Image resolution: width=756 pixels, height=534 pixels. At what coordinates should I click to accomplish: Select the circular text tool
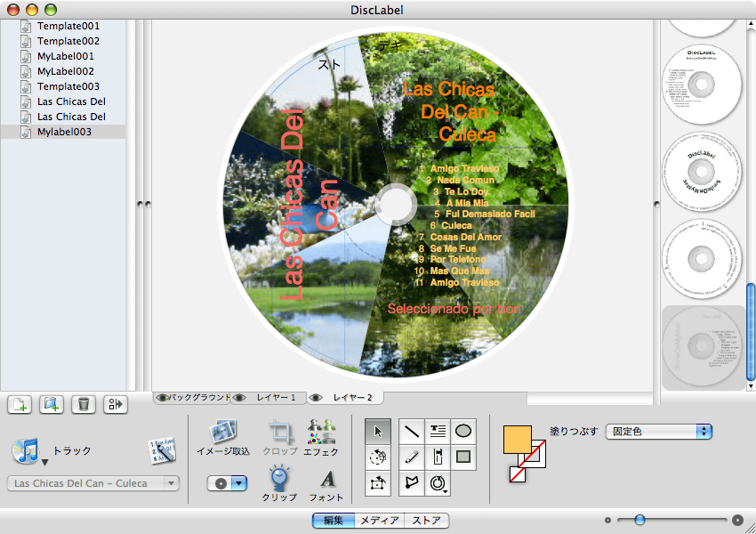pyautogui.click(x=438, y=483)
